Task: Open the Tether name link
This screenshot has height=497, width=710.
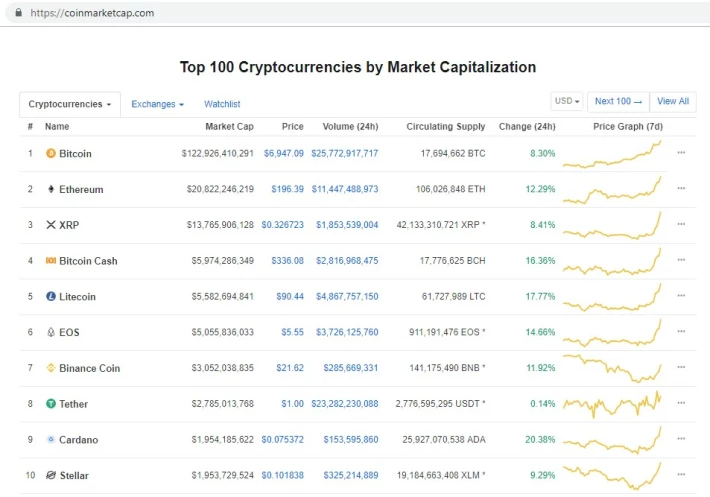Action: click(73, 404)
